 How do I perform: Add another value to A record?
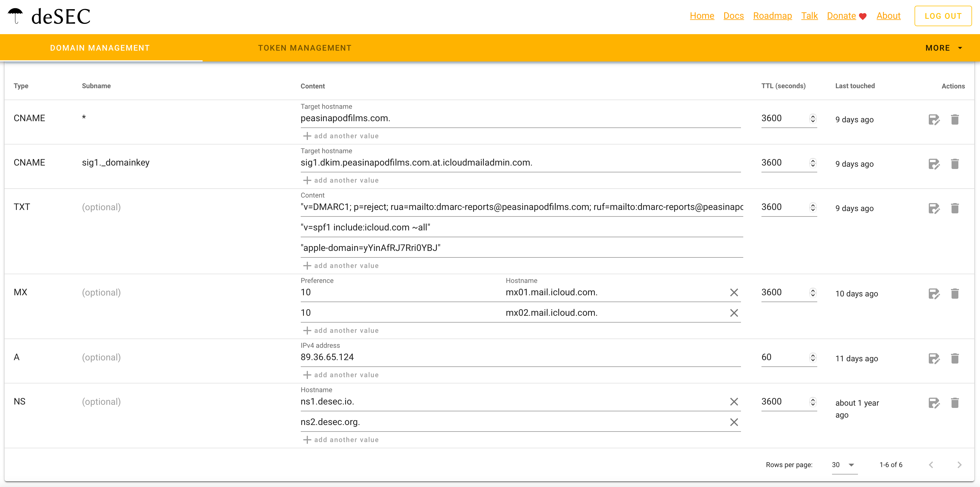[341, 375]
